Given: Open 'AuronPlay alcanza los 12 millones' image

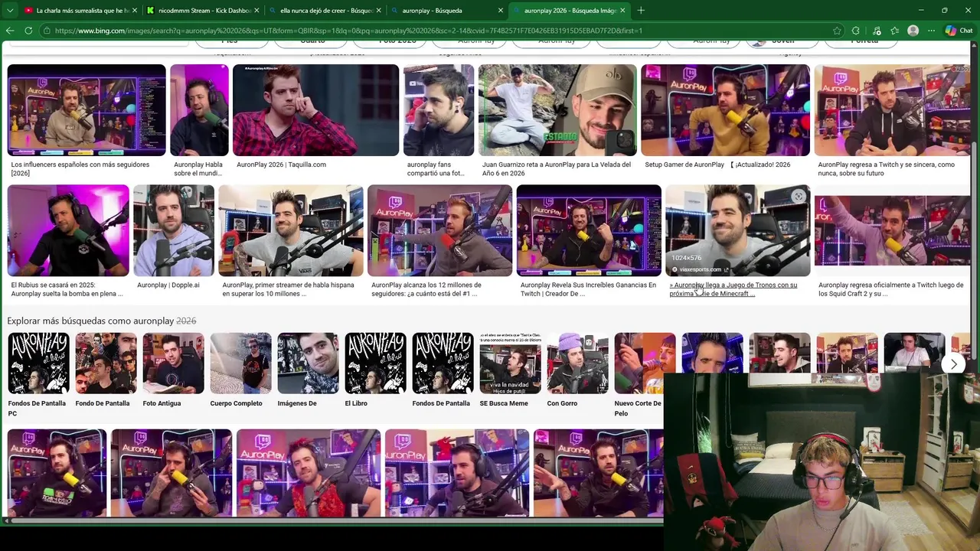Looking at the screenshot, I should point(439,230).
